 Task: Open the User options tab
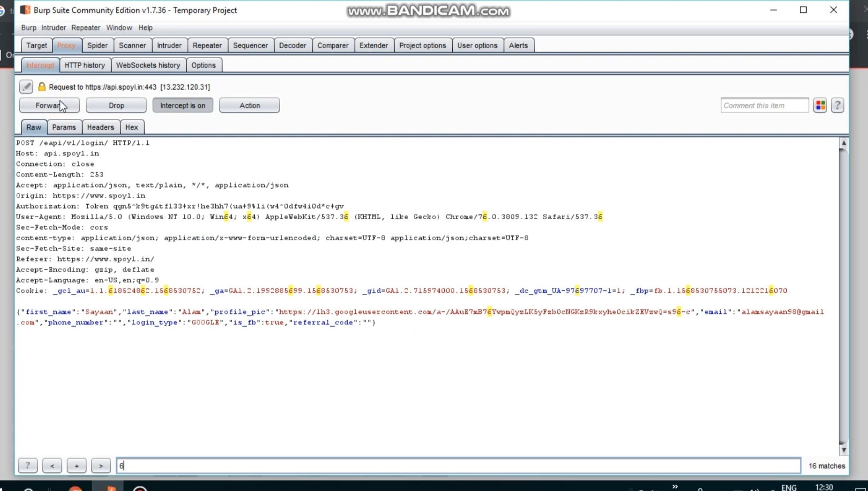(478, 45)
